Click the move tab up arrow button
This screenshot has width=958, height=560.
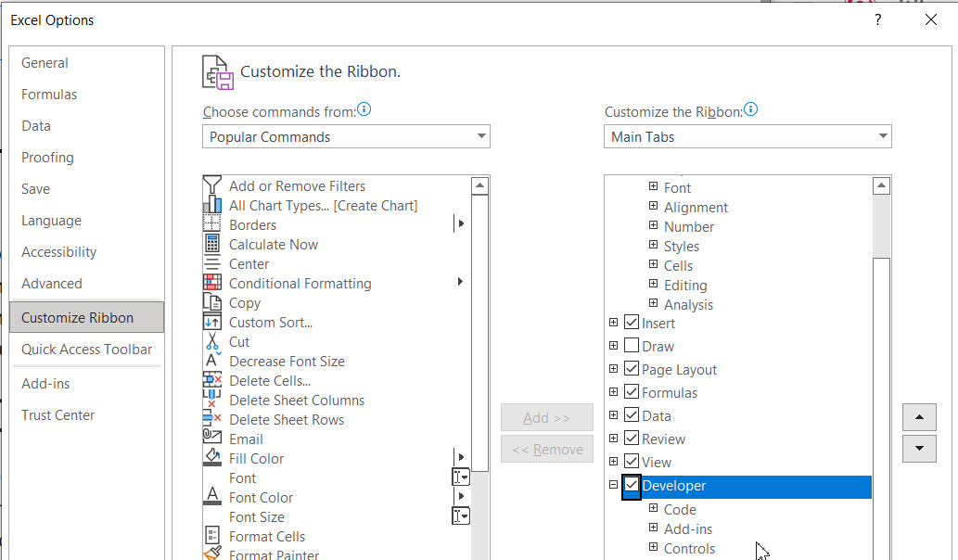pos(919,417)
